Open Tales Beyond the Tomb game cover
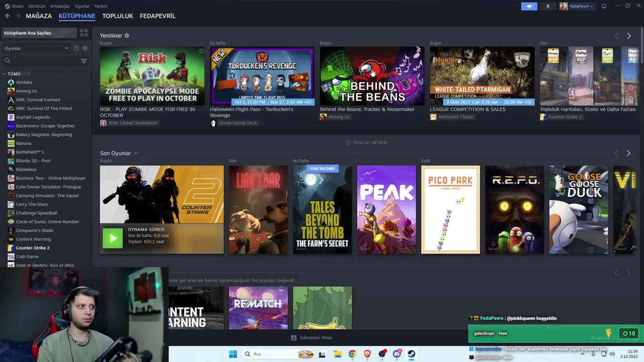The image size is (644, 362). (323, 210)
